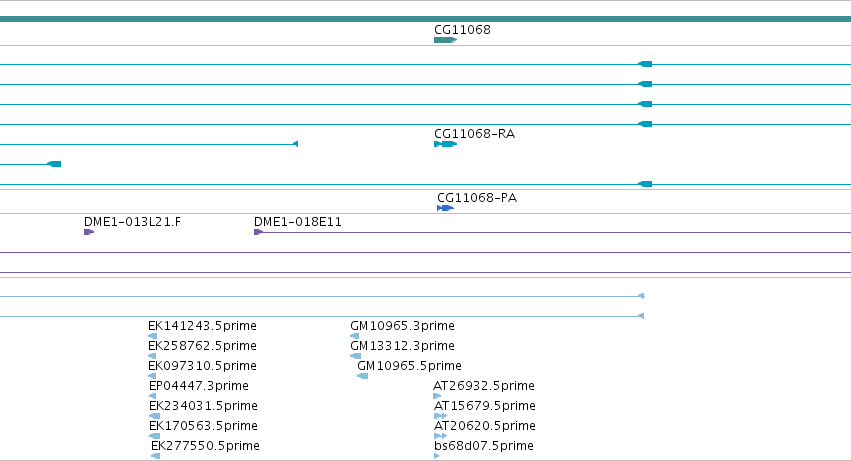Open the EP04447.3prime label
Viewport: 851px width, 461px height.
[199, 386]
